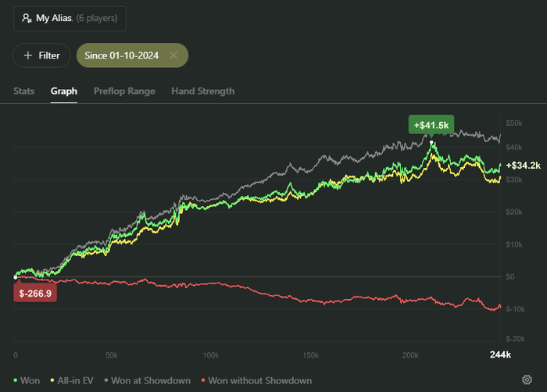
Task: Open the My Alias player selector
Action: 70,18
